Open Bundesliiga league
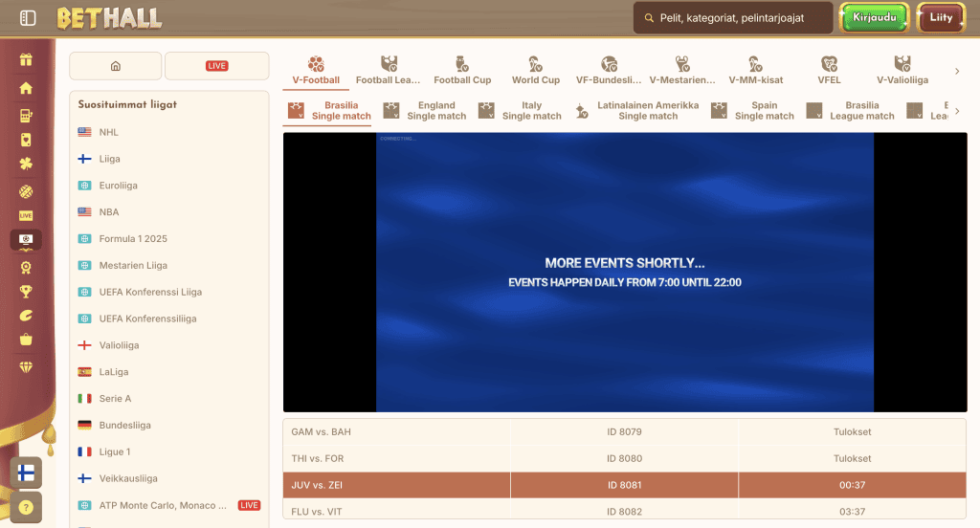This screenshot has height=528, width=980. point(168,425)
